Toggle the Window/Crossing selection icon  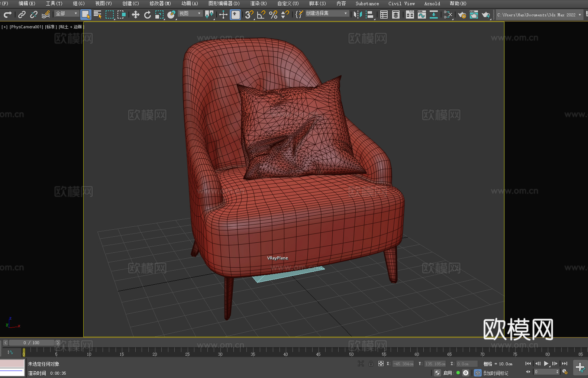point(122,14)
